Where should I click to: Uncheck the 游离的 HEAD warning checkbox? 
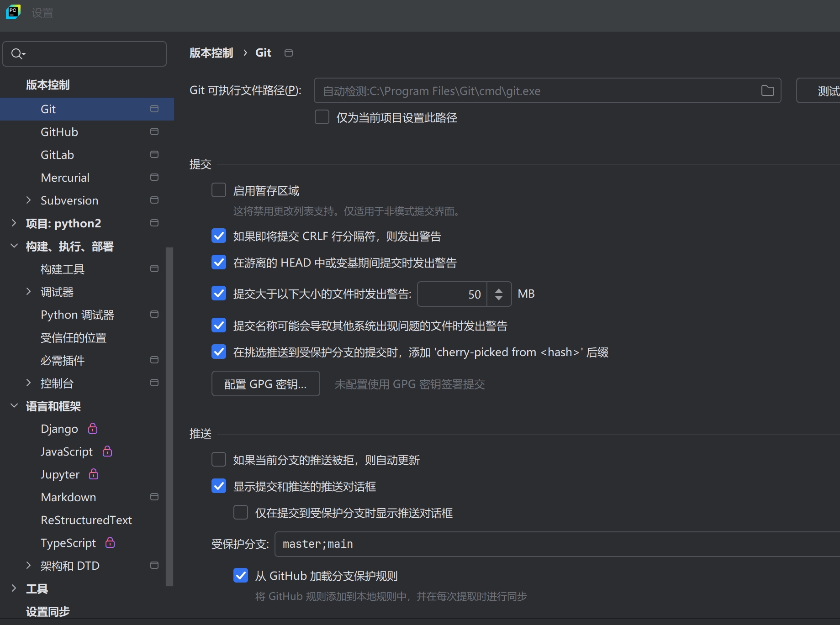tap(219, 262)
